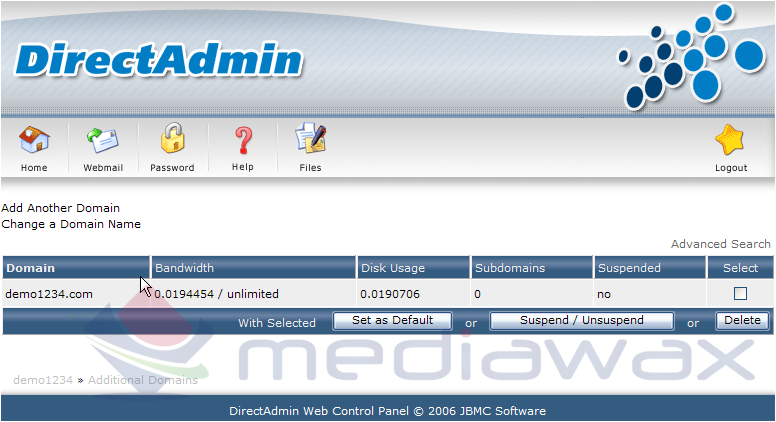This screenshot has height=422, width=776.
Task: Click the Logout star icon
Action: [730, 140]
